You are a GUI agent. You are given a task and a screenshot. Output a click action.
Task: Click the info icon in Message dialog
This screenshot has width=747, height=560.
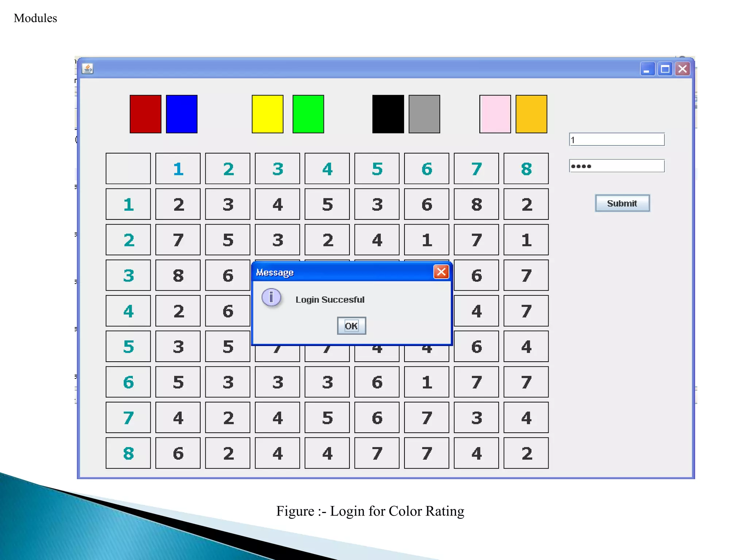point(271,297)
